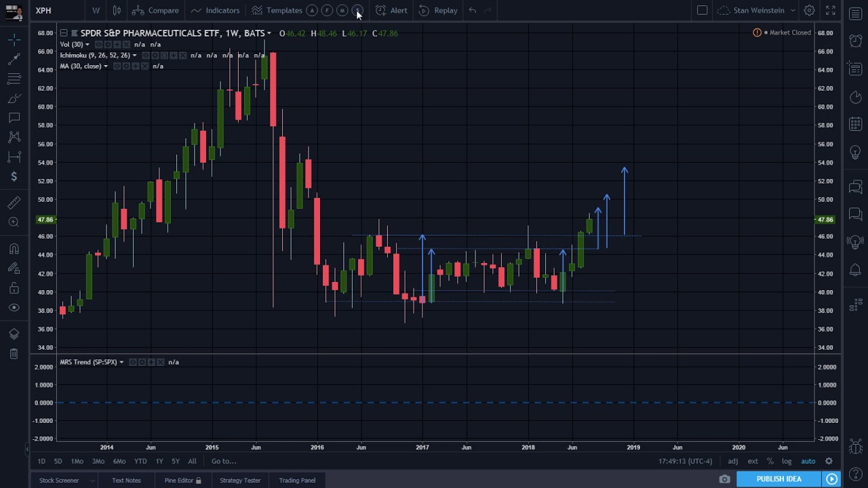Open the prediction and measurement tools
Image resolution: width=868 pixels, height=488 pixels.
[x=14, y=157]
